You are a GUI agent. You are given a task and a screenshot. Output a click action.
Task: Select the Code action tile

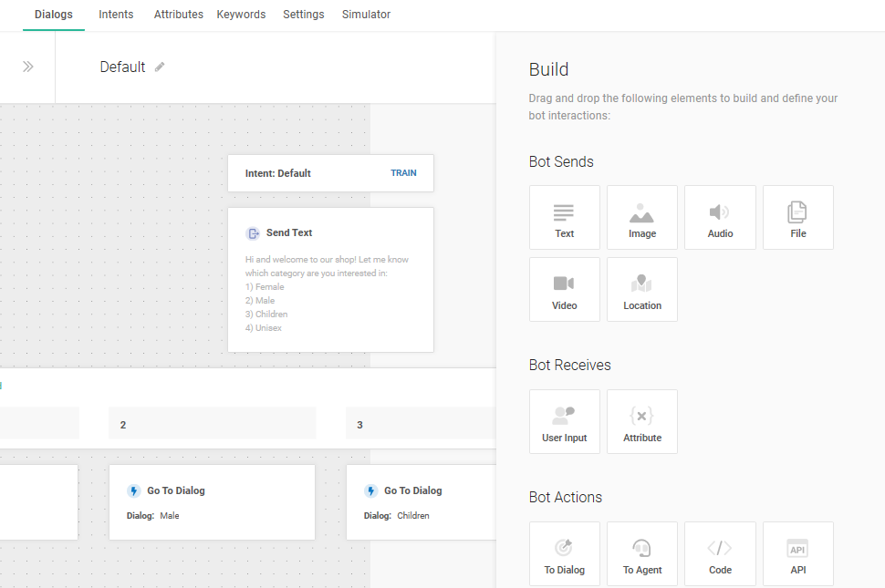(x=720, y=554)
